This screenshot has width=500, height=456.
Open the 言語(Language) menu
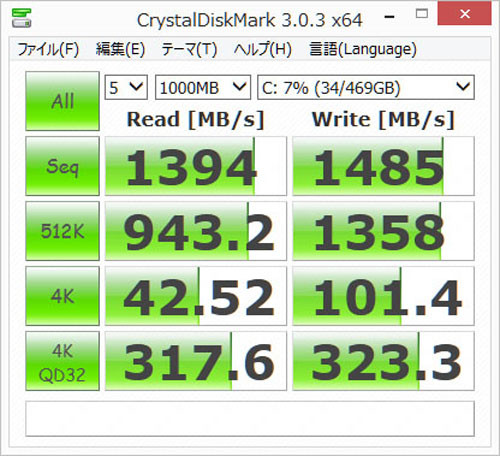[363, 49]
